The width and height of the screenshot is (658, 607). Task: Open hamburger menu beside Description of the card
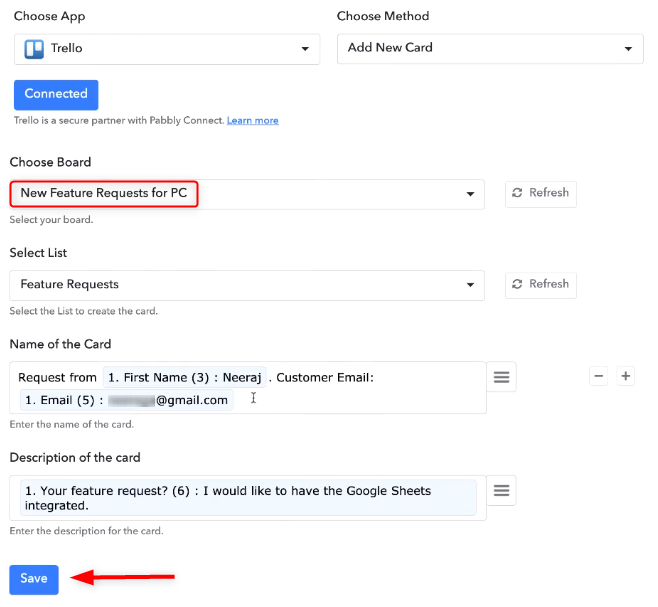tap(501, 490)
